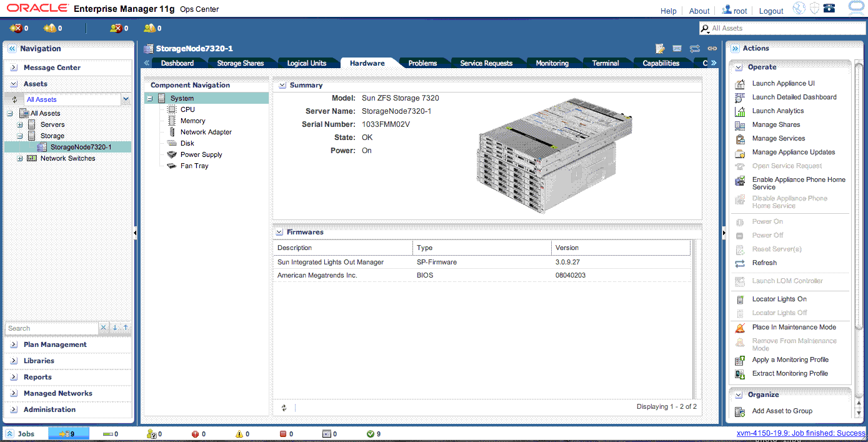Click the All Assets search field at top

click(781, 28)
